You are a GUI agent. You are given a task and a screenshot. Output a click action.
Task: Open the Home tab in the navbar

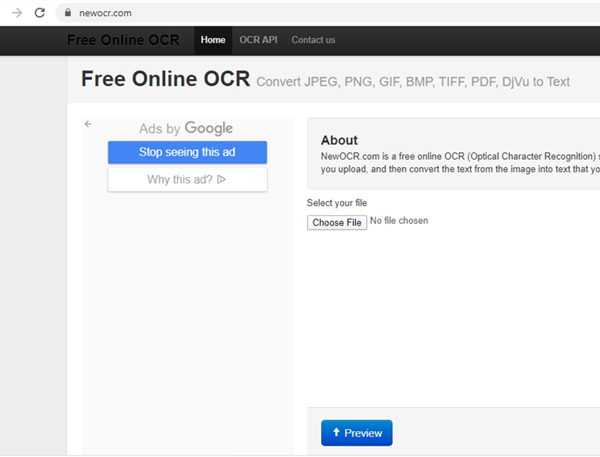[x=213, y=40]
